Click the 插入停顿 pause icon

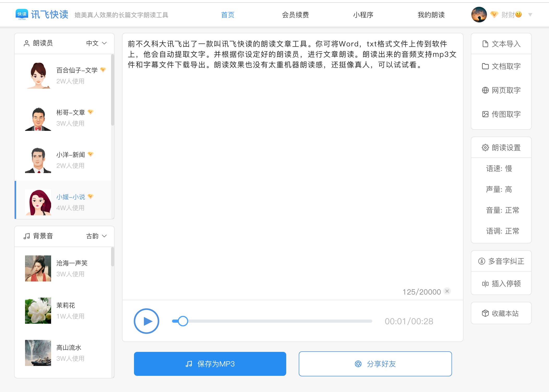485,284
